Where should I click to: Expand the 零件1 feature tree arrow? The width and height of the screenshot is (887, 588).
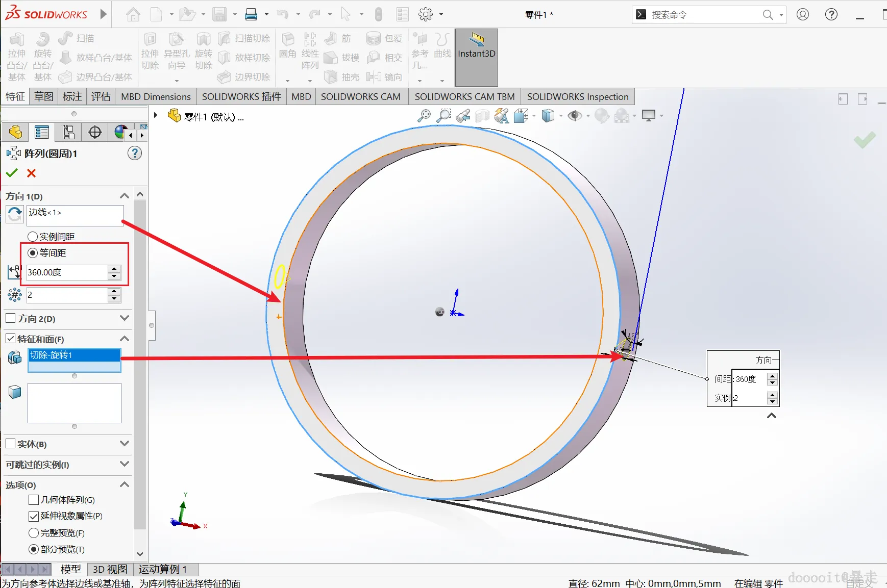[x=156, y=116]
